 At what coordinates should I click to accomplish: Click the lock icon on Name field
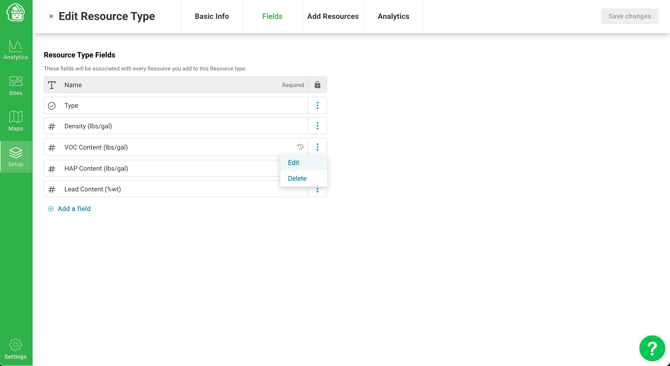click(317, 85)
